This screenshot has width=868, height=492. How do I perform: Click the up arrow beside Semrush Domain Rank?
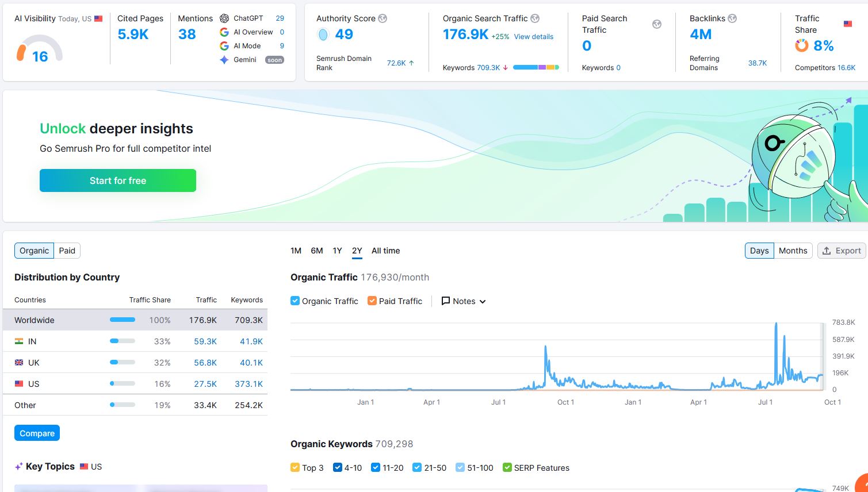(411, 63)
